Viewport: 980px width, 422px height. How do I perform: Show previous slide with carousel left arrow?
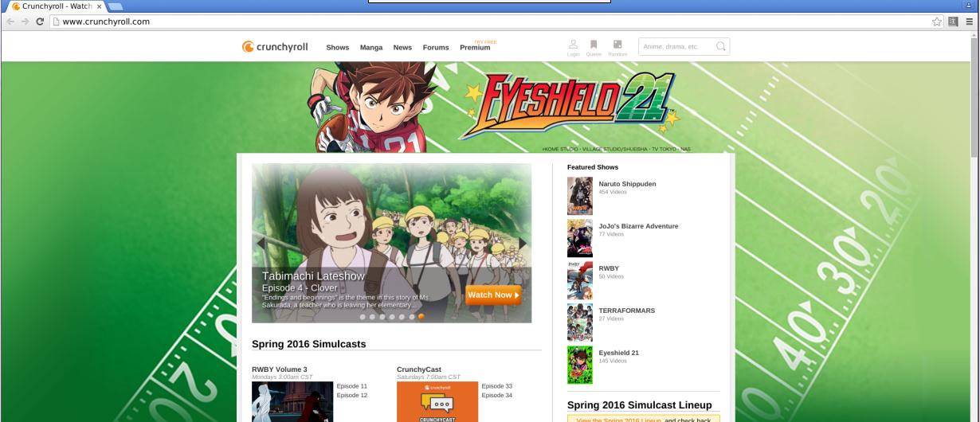coord(260,243)
